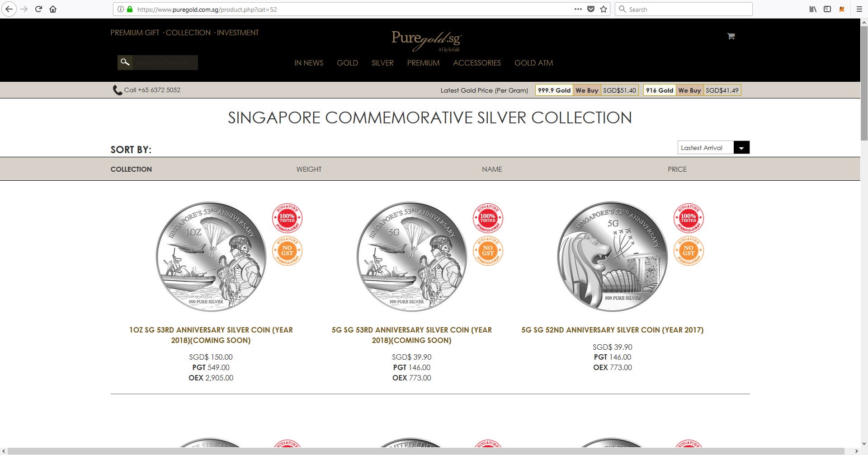Show the library bookmarks icon
This screenshot has height=455, width=868.
click(813, 9)
